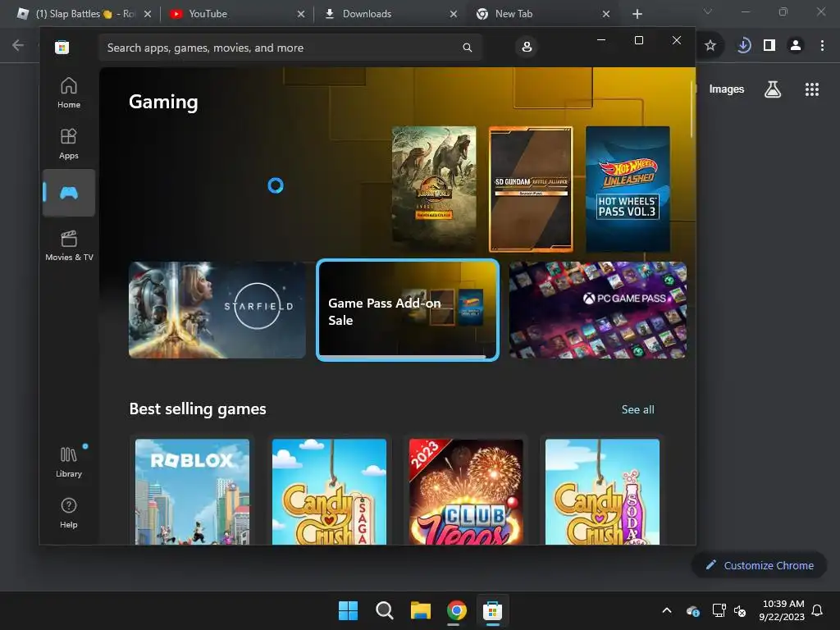Open OneDrive tray icon
The width and height of the screenshot is (840, 630).
pyautogui.click(x=692, y=610)
